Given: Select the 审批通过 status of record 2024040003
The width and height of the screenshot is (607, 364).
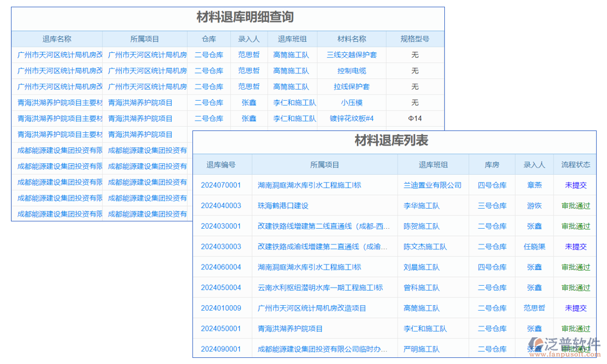Looking at the screenshot, I should point(575,206).
